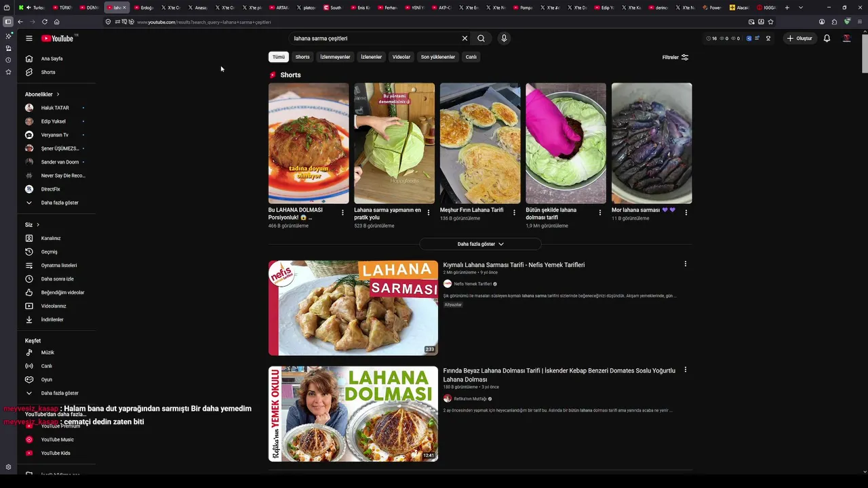Open the browser application menu icon
This screenshot has width=868, height=488.
[x=859, y=22]
